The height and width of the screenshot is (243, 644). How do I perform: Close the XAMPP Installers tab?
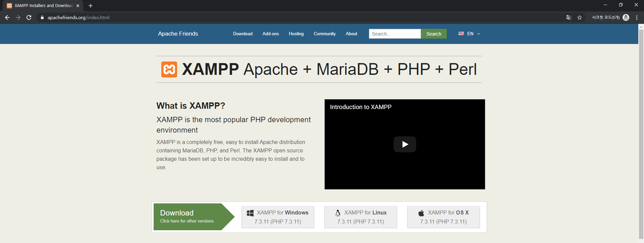[78, 6]
